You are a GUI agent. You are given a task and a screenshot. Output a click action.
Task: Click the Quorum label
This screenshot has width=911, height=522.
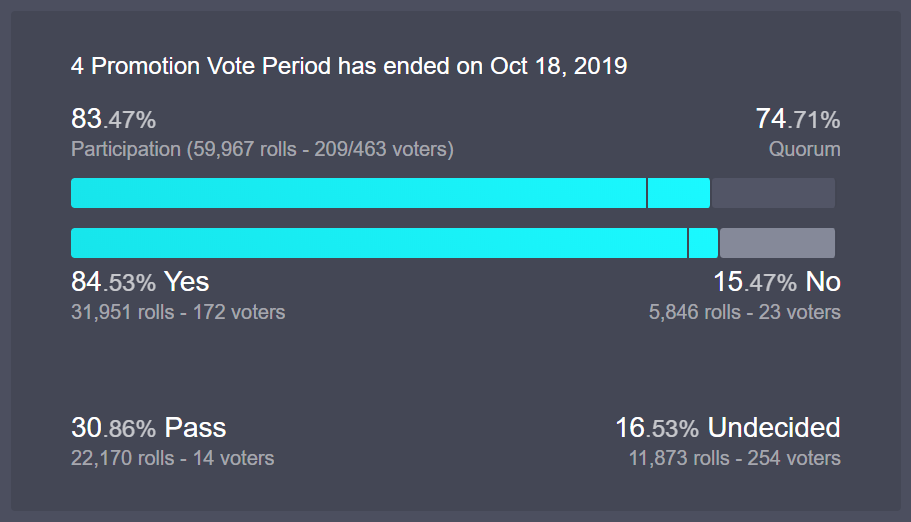tap(805, 149)
